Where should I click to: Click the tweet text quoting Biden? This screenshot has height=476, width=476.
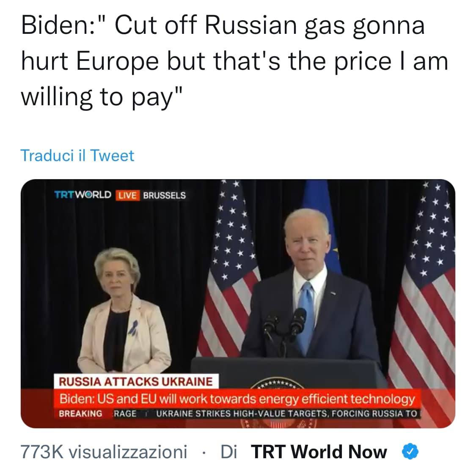pyautogui.click(x=234, y=61)
